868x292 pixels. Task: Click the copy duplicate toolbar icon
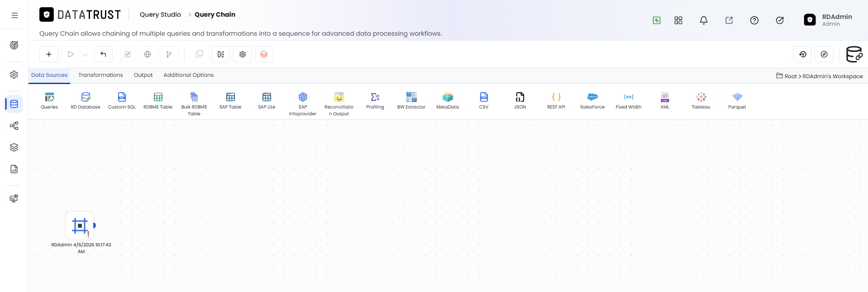(x=199, y=54)
